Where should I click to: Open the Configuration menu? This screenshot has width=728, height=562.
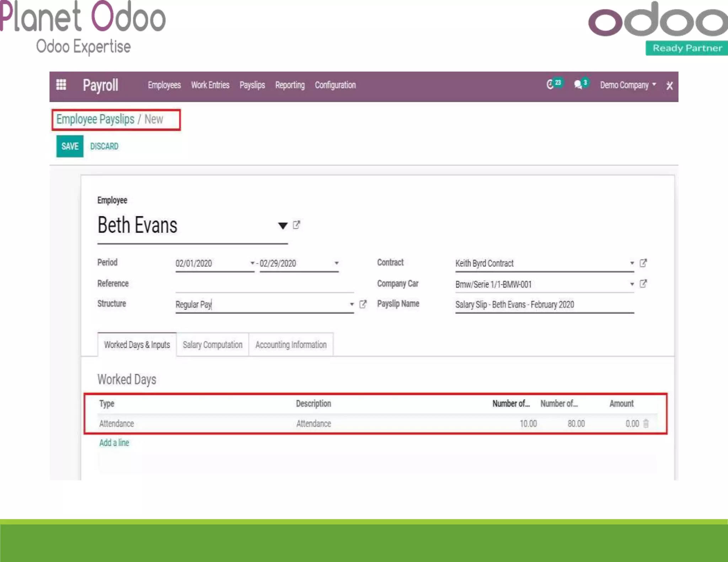[x=335, y=85]
